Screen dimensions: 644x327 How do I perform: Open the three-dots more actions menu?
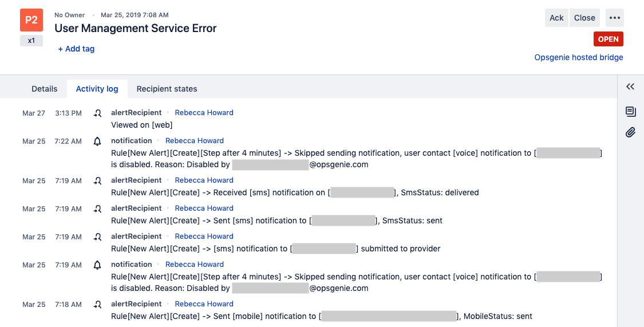point(615,18)
